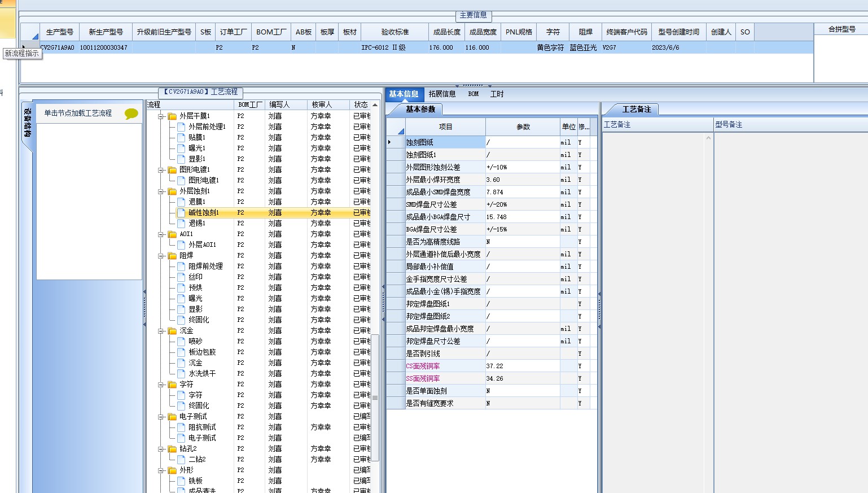Open the 工时 tab
This screenshot has width=868, height=493.
tap(497, 94)
